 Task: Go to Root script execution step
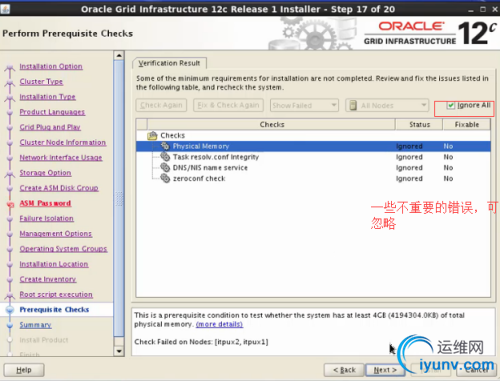56,294
